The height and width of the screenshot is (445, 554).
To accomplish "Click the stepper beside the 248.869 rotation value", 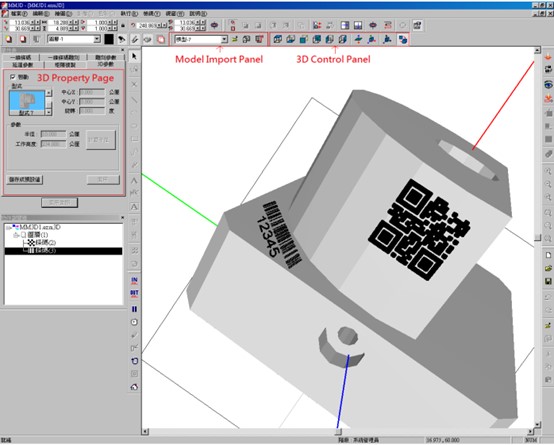I will 161,25.
